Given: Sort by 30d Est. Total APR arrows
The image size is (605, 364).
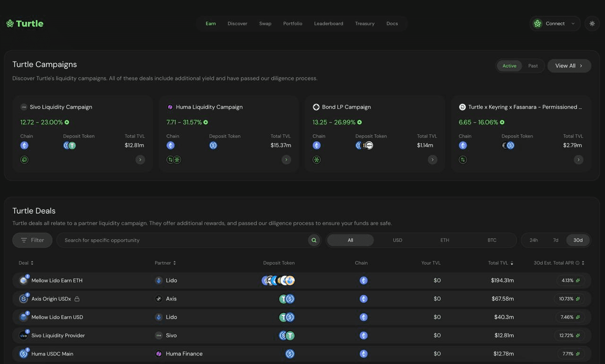Looking at the screenshot, I should point(583,263).
